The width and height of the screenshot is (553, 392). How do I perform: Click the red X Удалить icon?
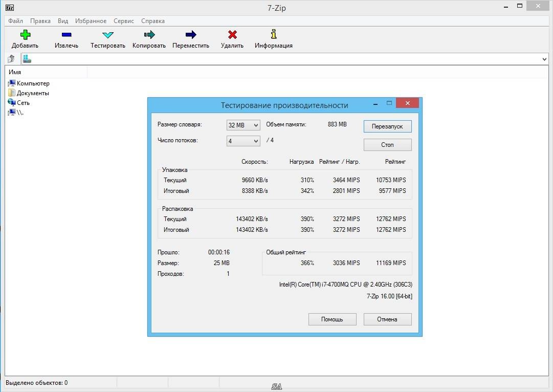point(232,35)
